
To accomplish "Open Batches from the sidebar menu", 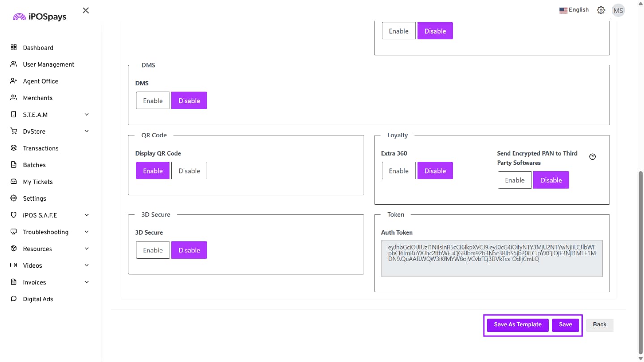I will click(x=34, y=165).
